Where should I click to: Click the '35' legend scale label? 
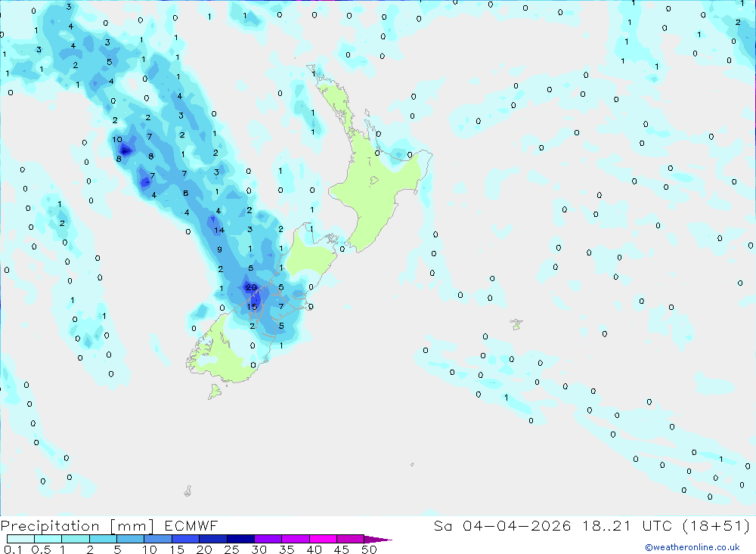coord(287,549)
